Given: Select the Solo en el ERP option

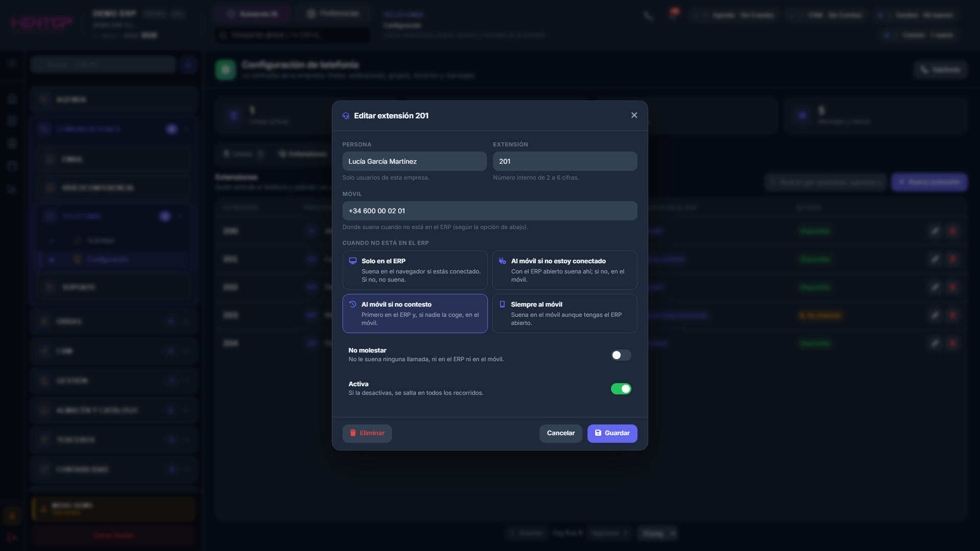Looking at the screenshot, I should 415,270.
